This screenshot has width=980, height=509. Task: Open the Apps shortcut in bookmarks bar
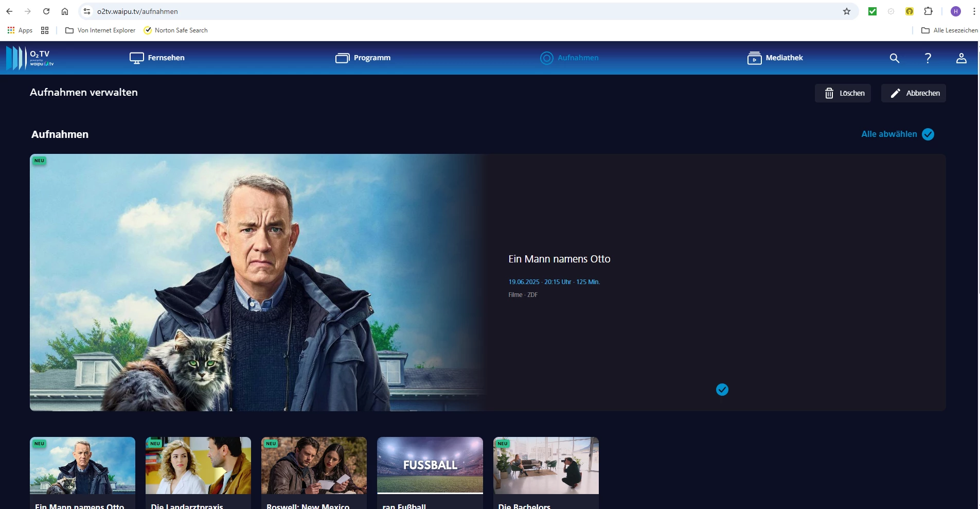20,30
